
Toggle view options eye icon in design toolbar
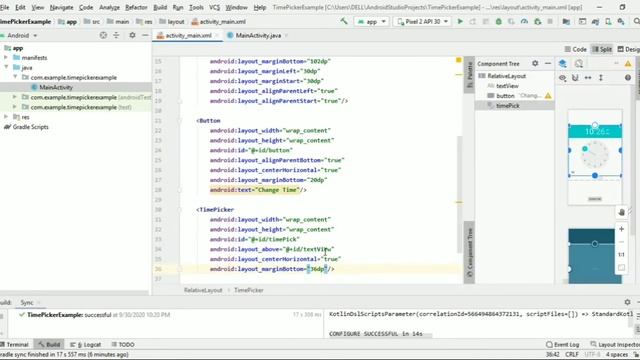click(562, 78)
